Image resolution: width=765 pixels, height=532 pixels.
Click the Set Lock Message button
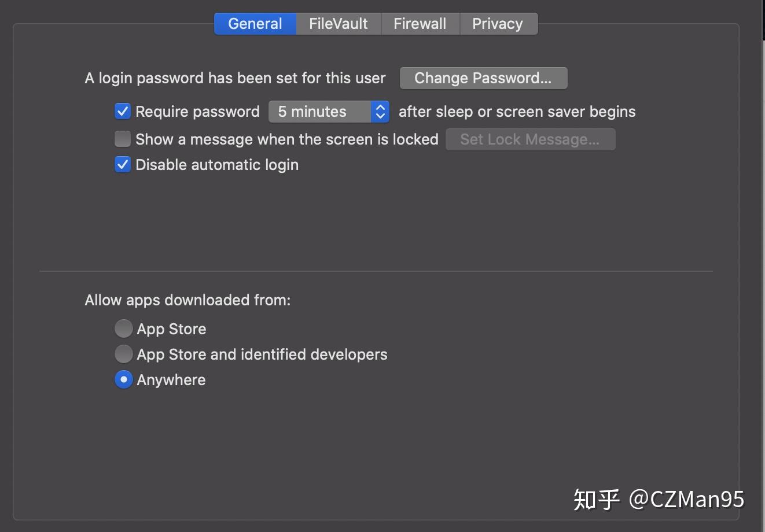click(529, 139)
